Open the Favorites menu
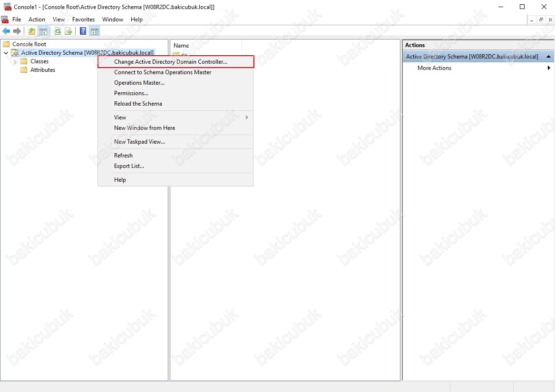The height and width of the screenshot is (392, 555). tap(84, 20)
